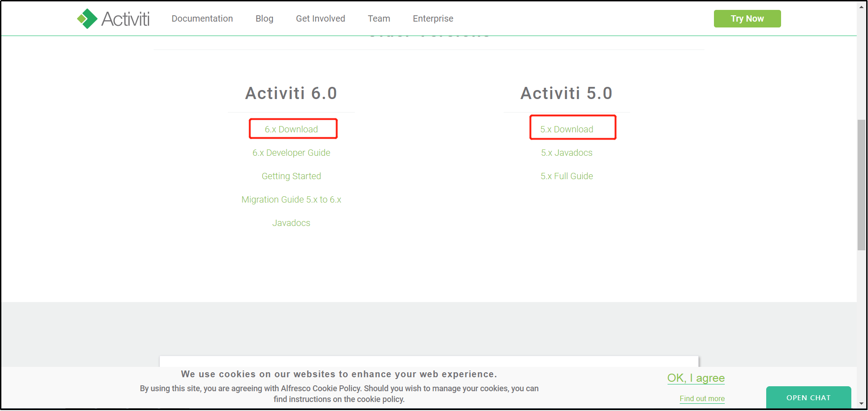The height and width of the screenshot is (411, 868).
Task: Open the 6.x Developer Guide
Action: [291, 153]
